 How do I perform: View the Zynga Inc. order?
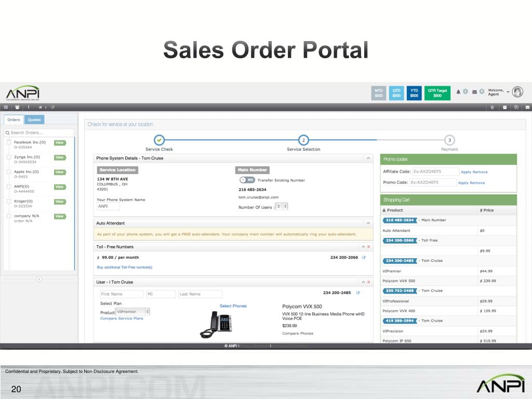click(60, 157)
